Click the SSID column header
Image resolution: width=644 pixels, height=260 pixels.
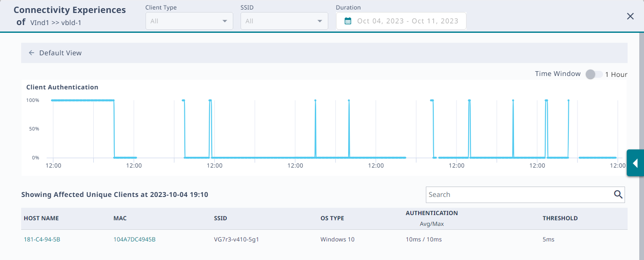click(220, 219)
